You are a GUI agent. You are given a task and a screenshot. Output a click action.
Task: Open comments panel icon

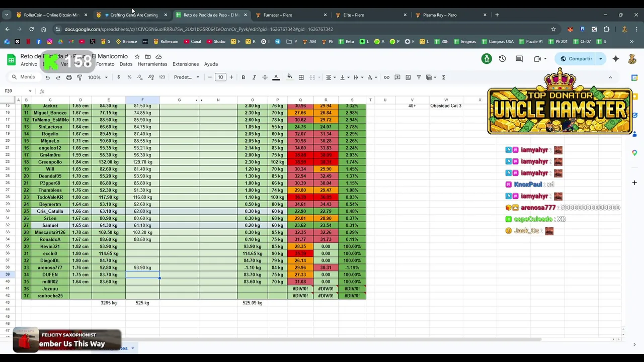[519, 59]
